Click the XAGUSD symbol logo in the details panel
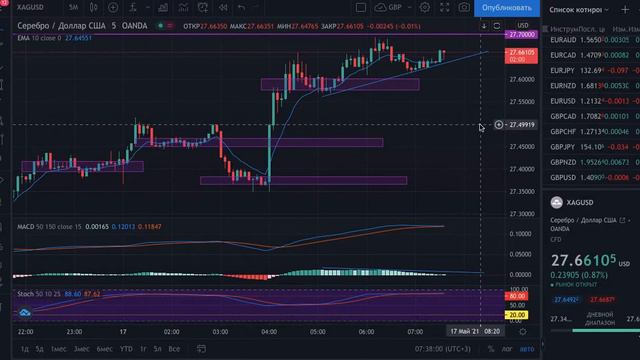Viewport: 640px width, 360px height. pos(556,202)
